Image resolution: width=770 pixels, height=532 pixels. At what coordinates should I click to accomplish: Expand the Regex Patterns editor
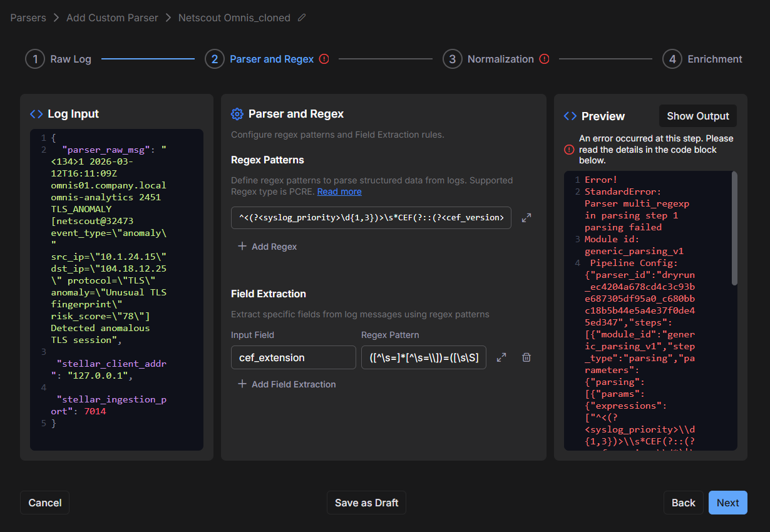[x=526, y=218]
